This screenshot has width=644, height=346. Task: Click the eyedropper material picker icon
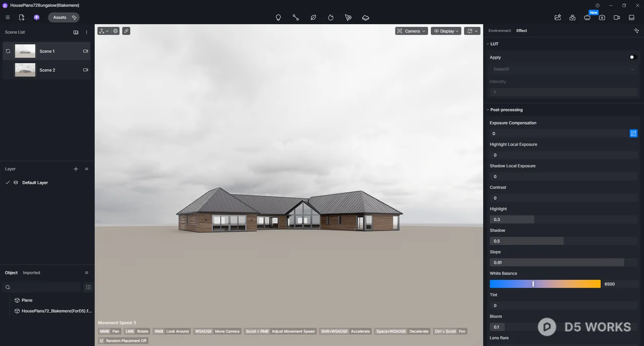click(x=126, y=31)
